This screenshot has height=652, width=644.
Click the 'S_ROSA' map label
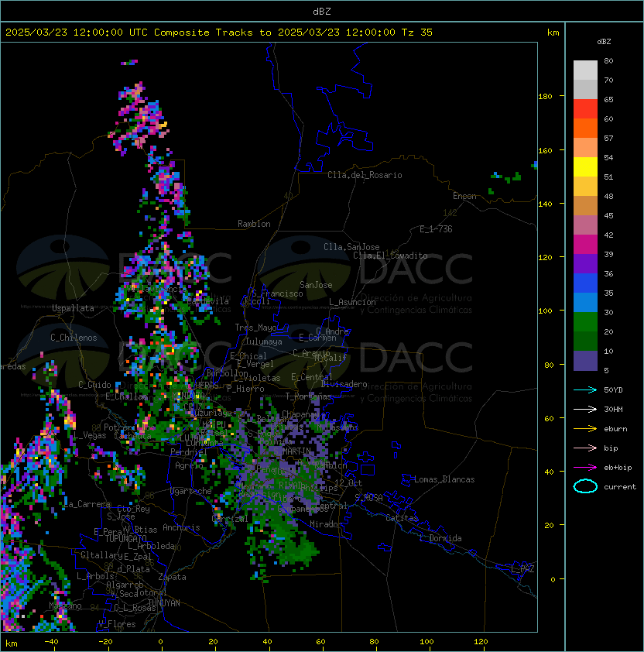tap(368, 498)
